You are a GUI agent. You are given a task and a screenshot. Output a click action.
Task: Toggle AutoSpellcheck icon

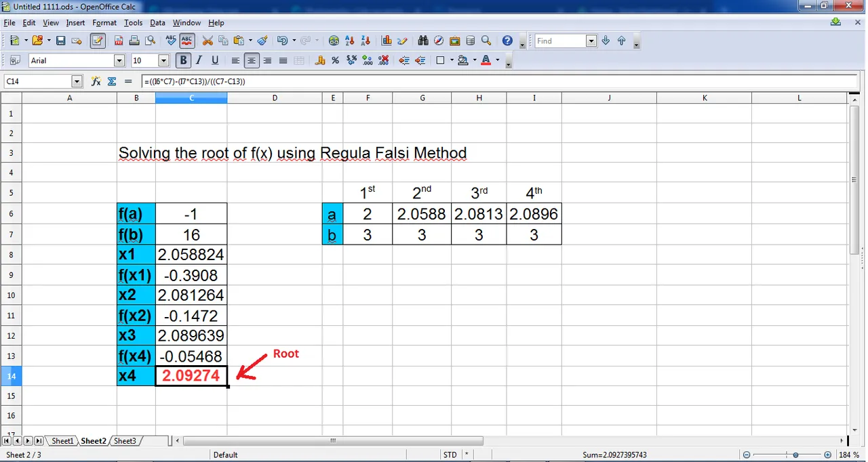pyautogui.click(x=187, y=41)
